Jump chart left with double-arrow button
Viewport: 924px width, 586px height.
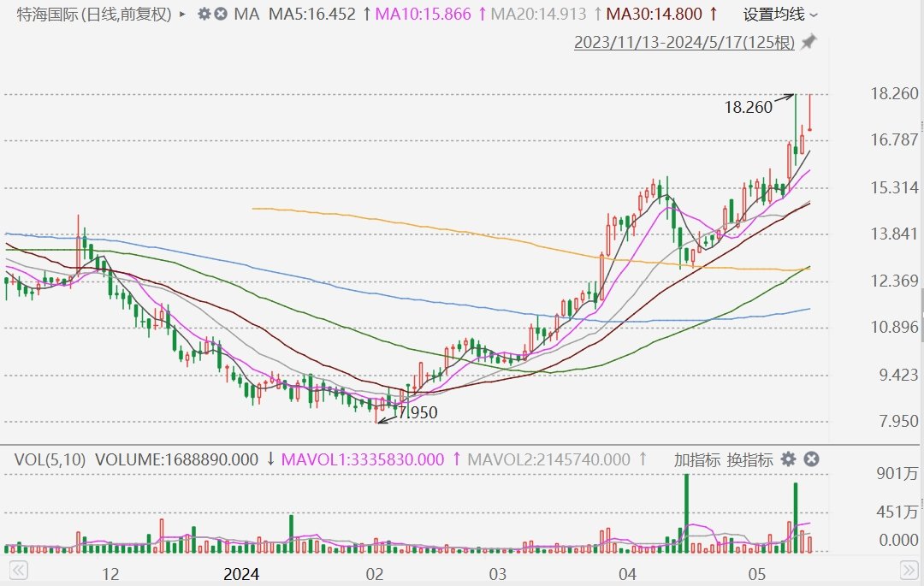tap(18, 570)
